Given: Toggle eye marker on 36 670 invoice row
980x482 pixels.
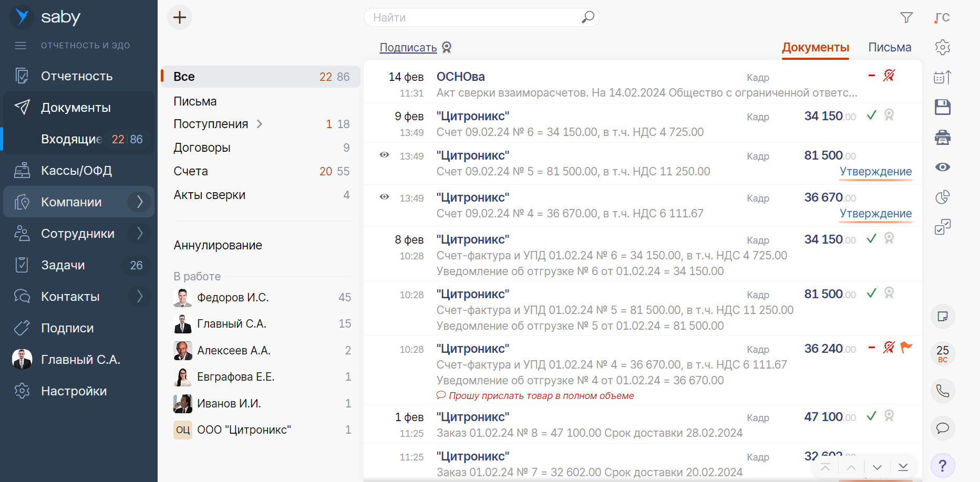Looking at the screenshot, I should click(385, 197).
